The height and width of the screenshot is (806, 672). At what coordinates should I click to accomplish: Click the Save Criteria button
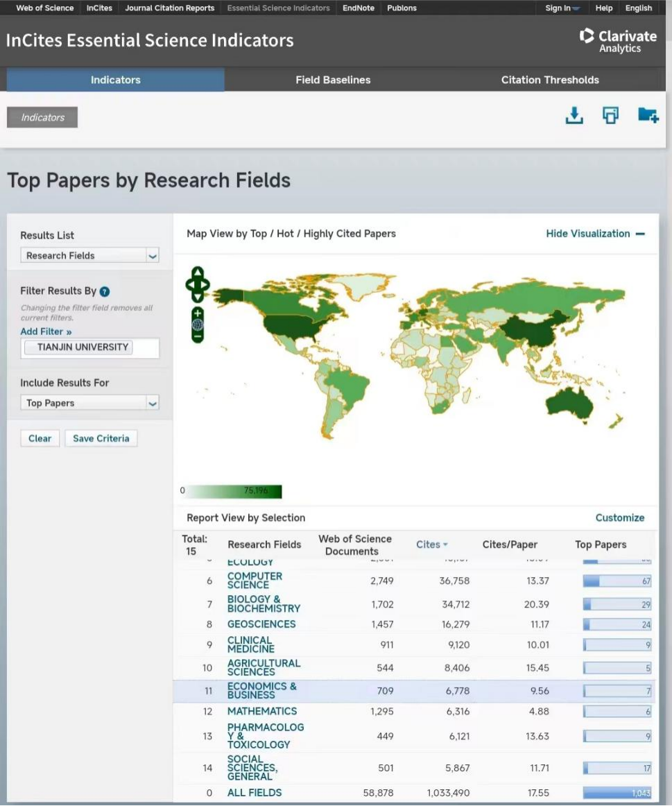pyautogui.click(x=101, y=438)
